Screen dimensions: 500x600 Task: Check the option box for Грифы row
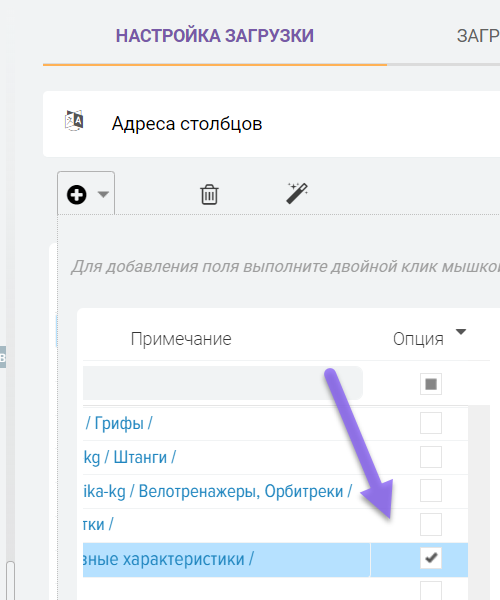[431, 423]
